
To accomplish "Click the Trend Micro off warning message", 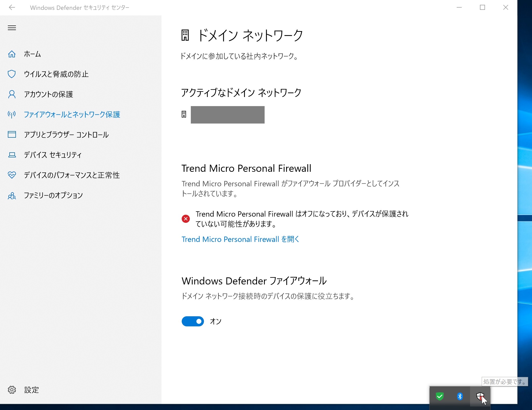I will pyautogui.click(x=302, y=219).
